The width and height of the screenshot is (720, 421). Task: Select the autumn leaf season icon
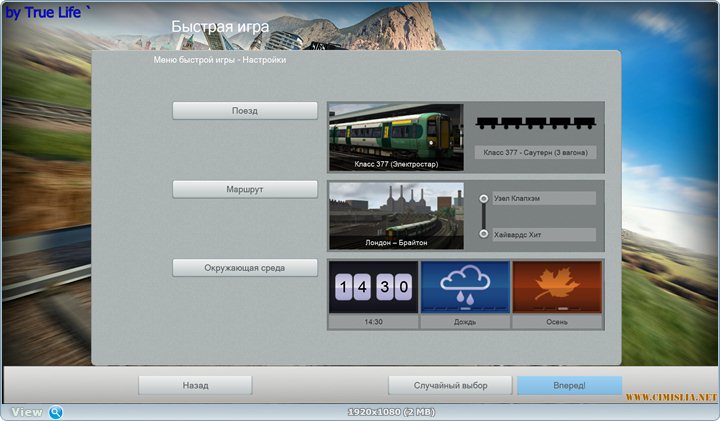pos(556,287)
